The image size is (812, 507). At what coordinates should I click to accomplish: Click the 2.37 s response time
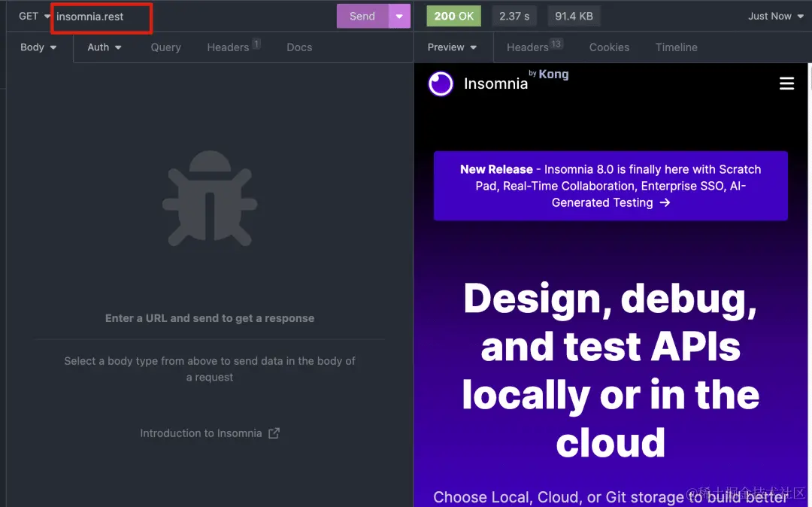[x=514, y=16]
